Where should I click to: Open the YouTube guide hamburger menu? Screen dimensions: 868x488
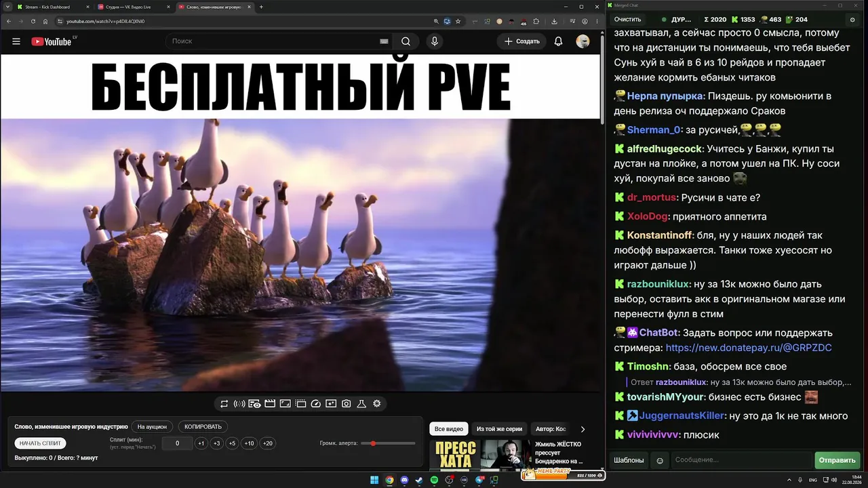coord(16,41)
